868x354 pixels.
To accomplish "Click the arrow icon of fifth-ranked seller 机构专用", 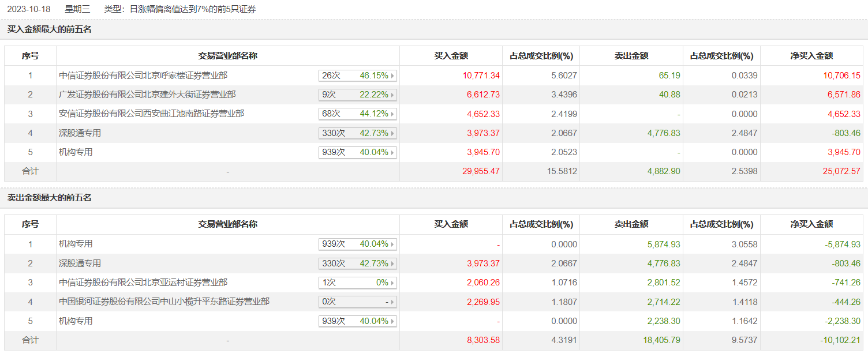I will [x=393, y=321].
